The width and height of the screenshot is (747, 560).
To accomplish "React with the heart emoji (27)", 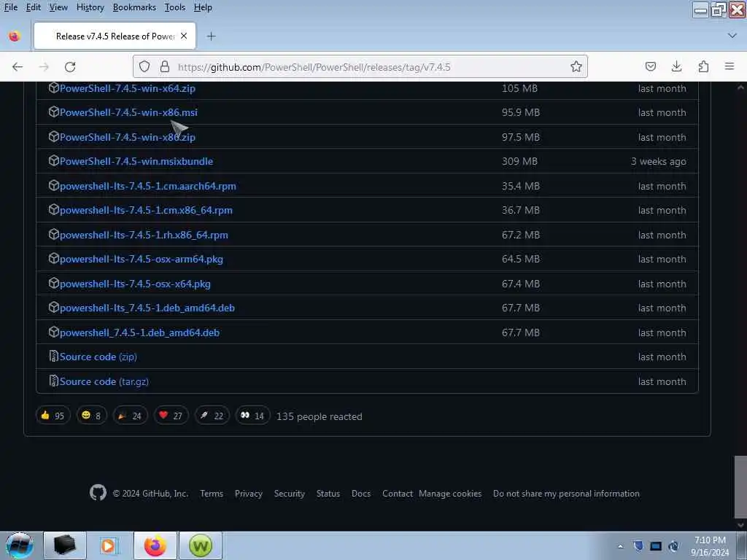I will (x=171, y=416).
